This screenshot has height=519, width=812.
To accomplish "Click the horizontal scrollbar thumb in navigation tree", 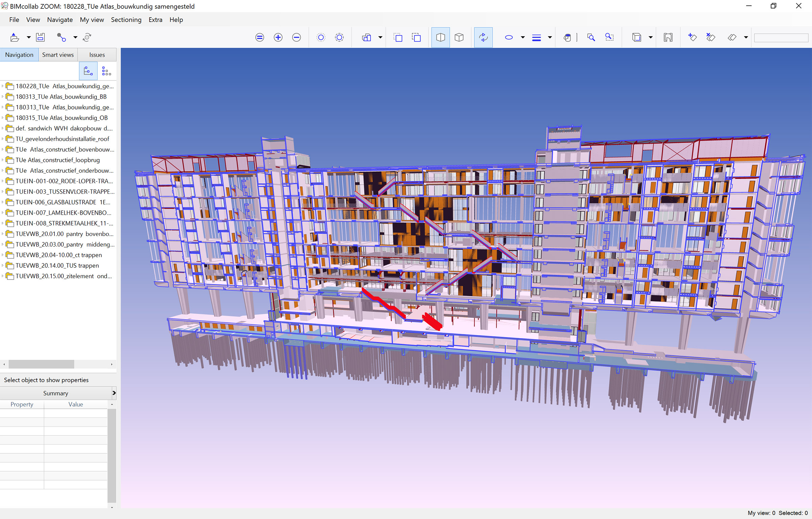I will tap(41, 364).
